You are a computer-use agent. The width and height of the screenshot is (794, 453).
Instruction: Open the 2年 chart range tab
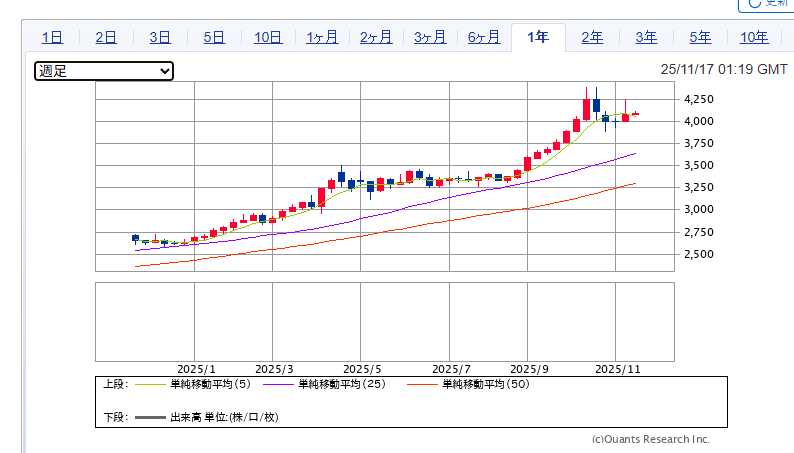pyautogui.click(x=592, y=38)
